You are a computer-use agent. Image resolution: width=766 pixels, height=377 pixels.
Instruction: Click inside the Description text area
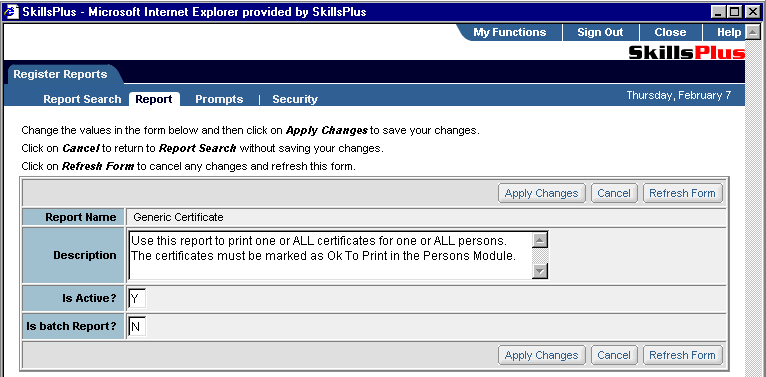click(330, 255)
